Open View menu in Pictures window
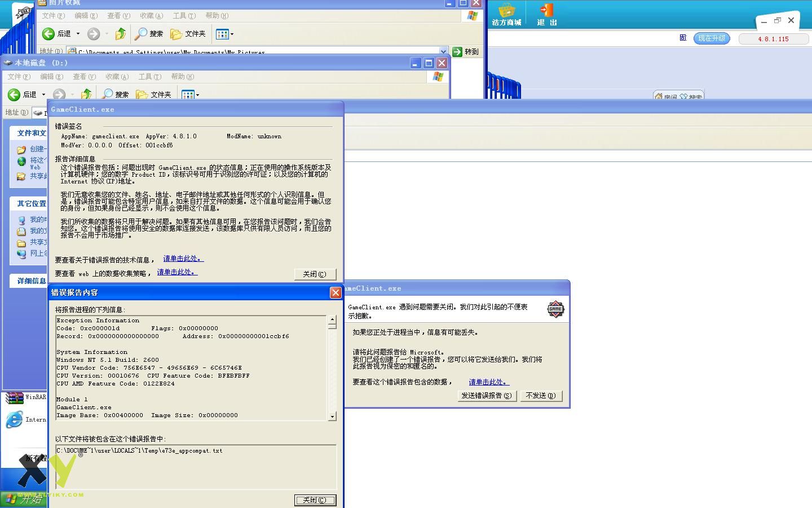812x508 pixels. (x=118, y=16)
